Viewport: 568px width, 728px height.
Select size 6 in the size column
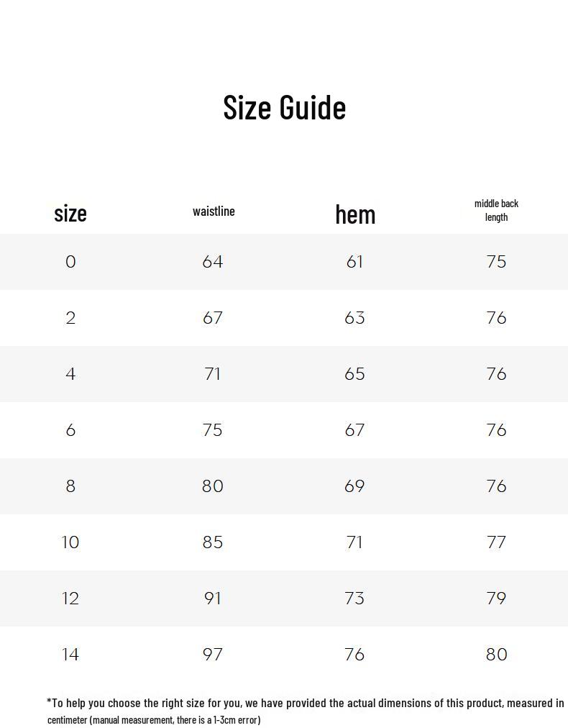click(x=70, y=430)
